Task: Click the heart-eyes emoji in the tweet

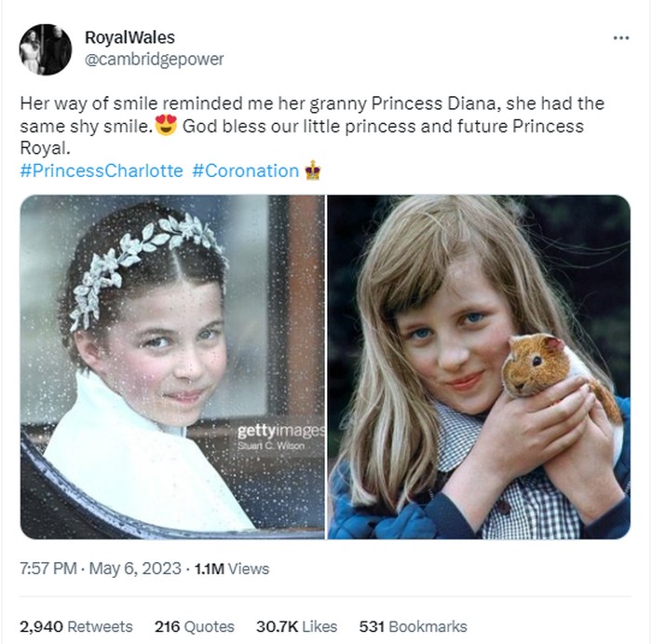Action: (x=167, y=125)
